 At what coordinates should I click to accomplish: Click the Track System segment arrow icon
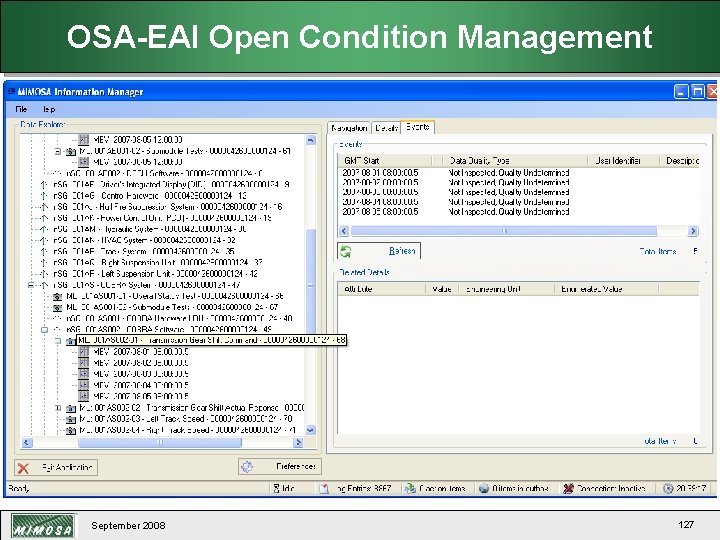[44, 251]
